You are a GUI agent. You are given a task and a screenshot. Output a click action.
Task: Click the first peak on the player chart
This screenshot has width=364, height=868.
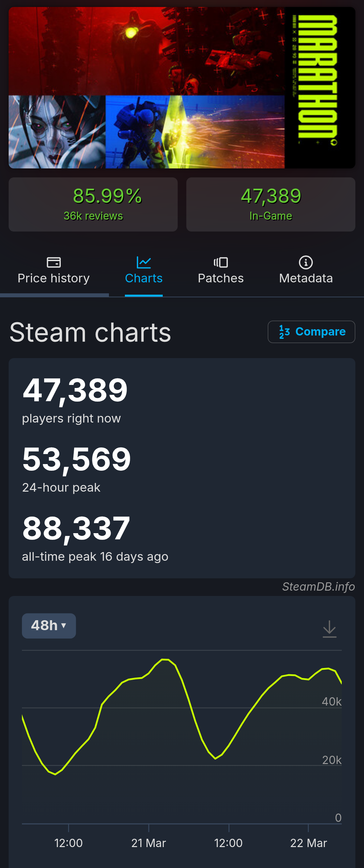pyautogui.click(x=165, y=659)
